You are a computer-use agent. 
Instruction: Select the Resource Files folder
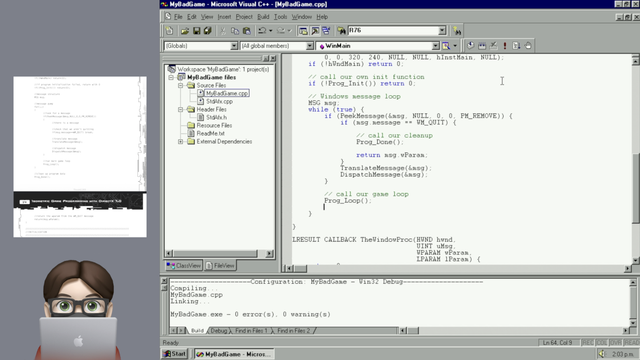(214, 126)
